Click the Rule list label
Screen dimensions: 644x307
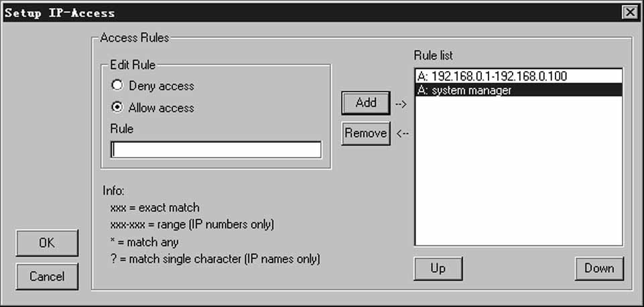tap(434, 55)
